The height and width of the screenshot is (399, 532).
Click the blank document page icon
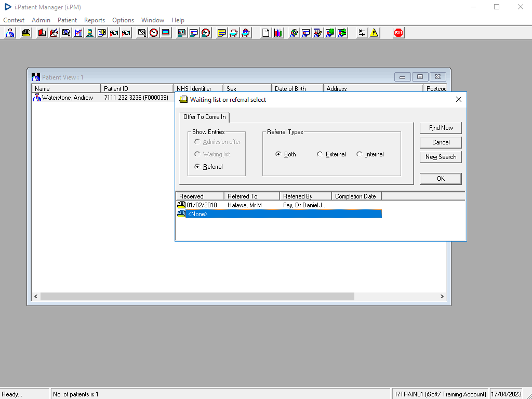click(265, 33)
